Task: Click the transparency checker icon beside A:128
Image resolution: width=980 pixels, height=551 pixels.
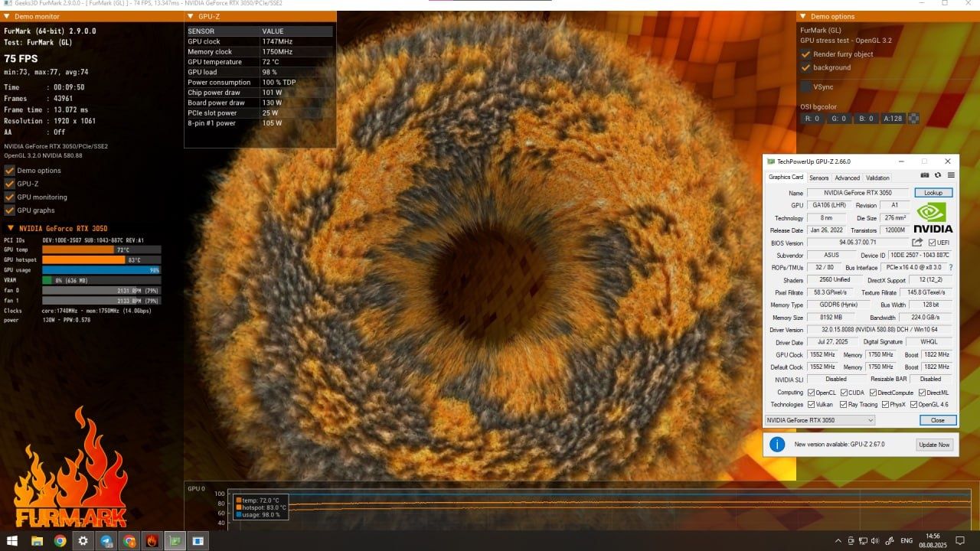Action: coord(913,119)
